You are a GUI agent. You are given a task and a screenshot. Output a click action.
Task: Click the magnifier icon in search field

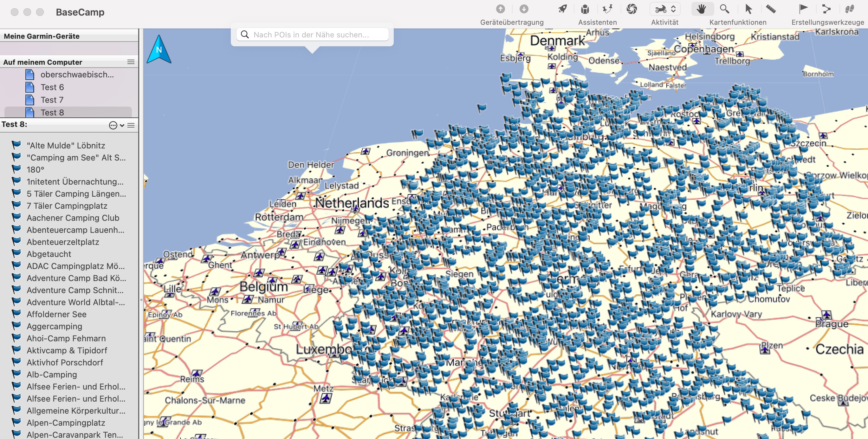(x=245, y=34)
